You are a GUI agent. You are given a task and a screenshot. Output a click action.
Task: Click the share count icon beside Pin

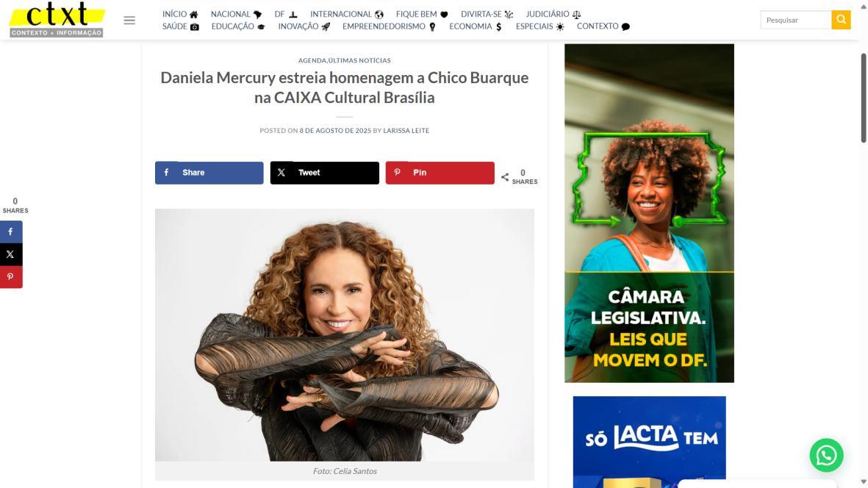point(505,177)
